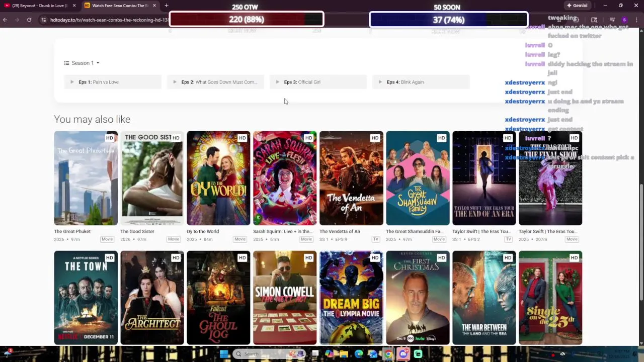Open Oy to the World title link

[203, 232]
